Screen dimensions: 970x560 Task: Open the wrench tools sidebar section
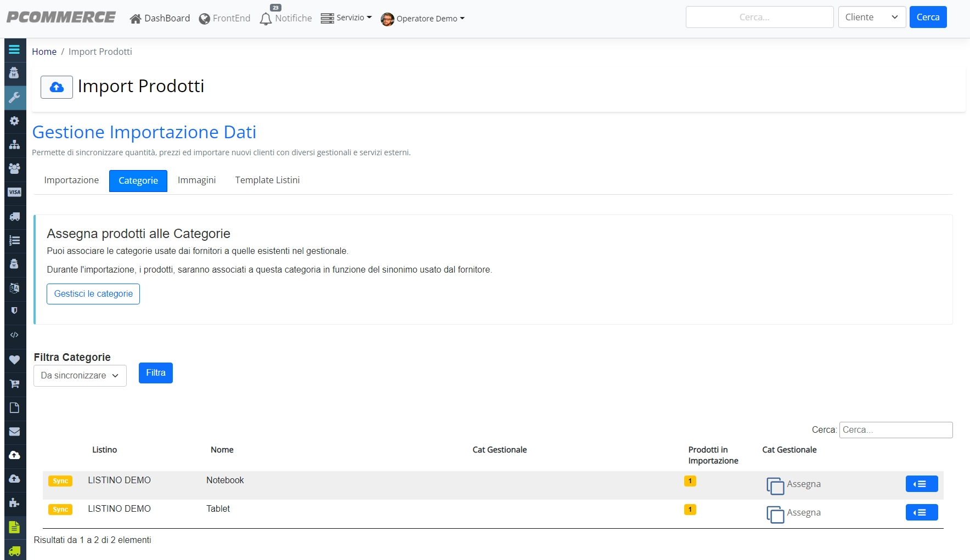pyautogui.click(x=14, y=97)
